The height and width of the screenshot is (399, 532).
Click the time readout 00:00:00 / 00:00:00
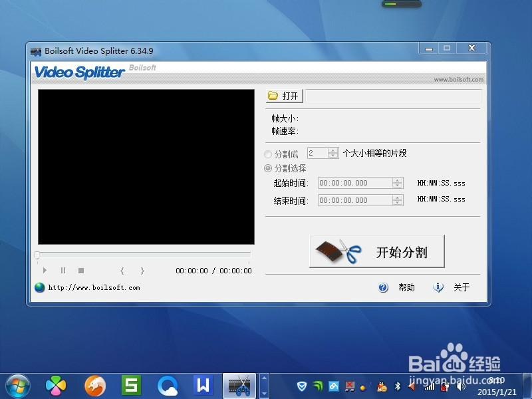click(x=213, y=271)
